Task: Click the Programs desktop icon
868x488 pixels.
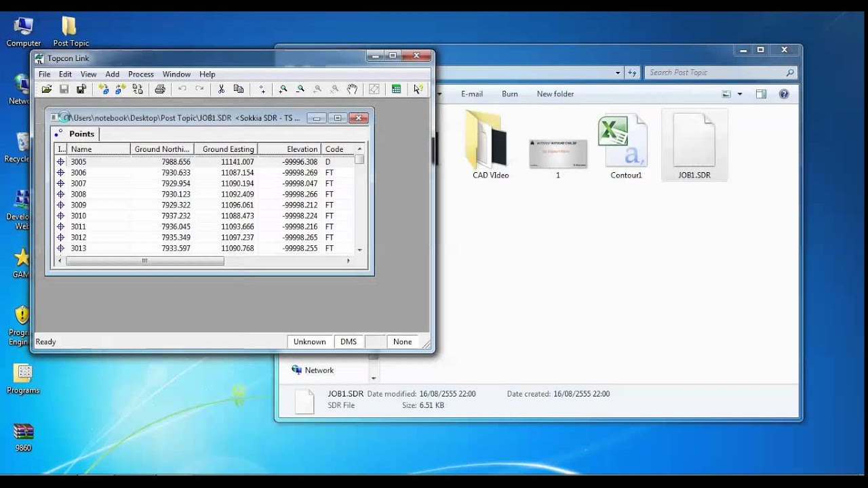Action: click(x=23, y=380)
